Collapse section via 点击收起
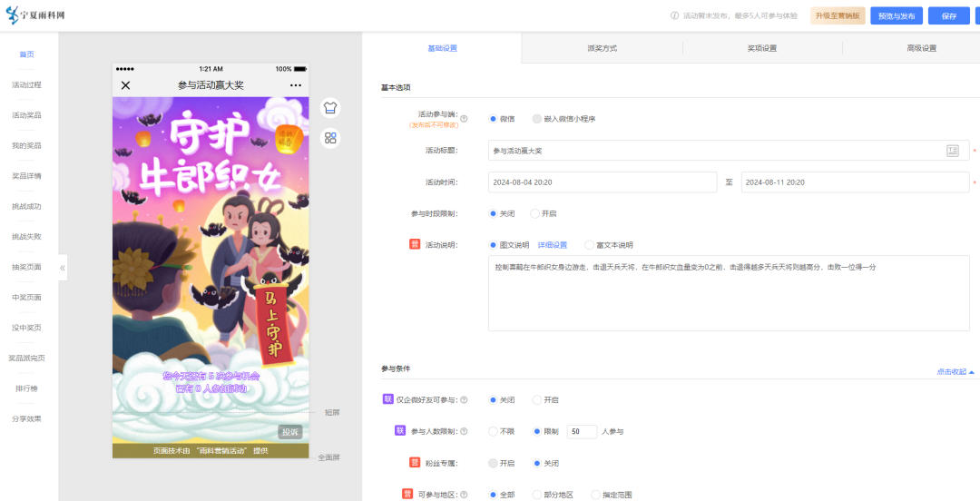The width and height of the screenshot is (980, 501). click(x=955, y=371)
